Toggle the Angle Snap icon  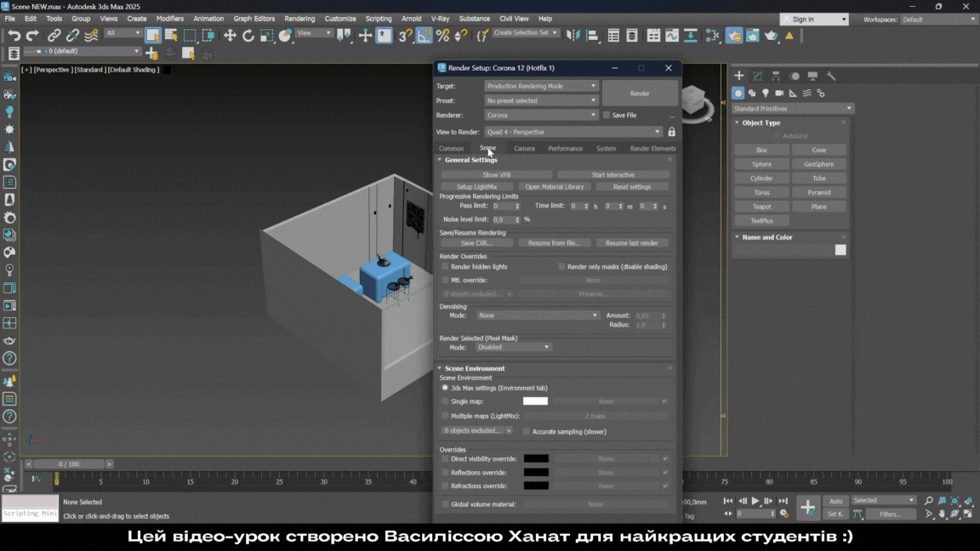pos(424,36)
